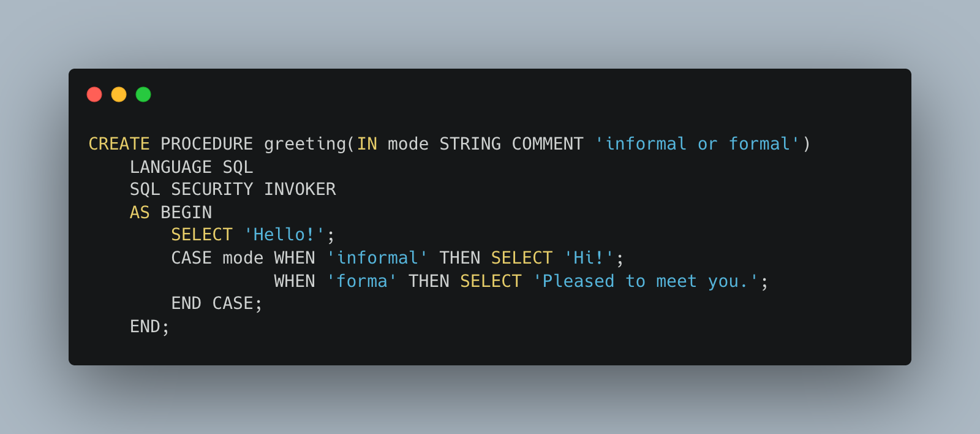
Task: Click the COMMENT keyword
Action: 548,144
